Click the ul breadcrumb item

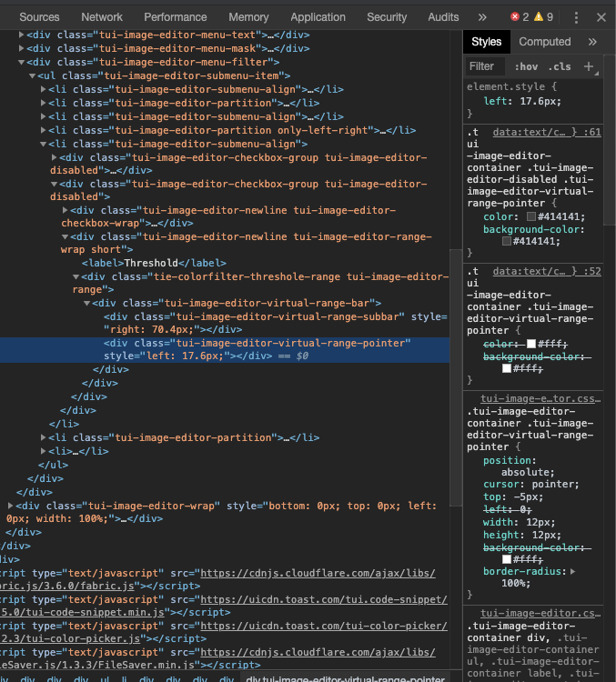105,678
